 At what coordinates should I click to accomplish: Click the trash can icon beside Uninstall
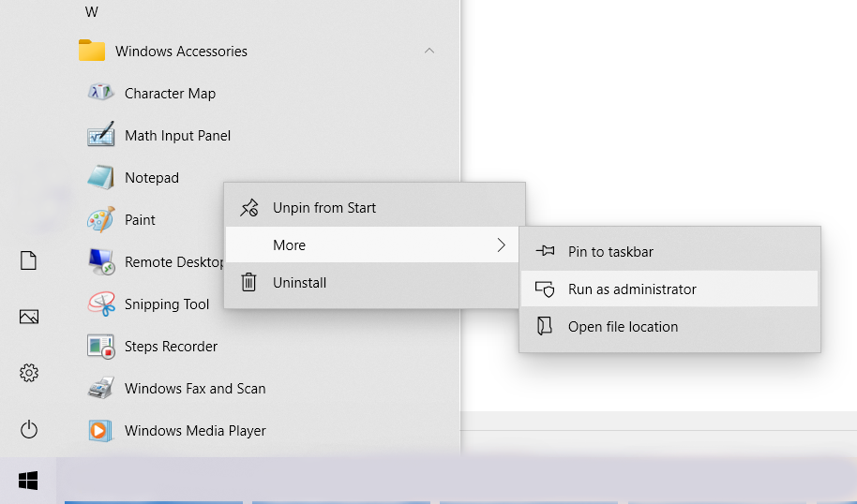248,282
